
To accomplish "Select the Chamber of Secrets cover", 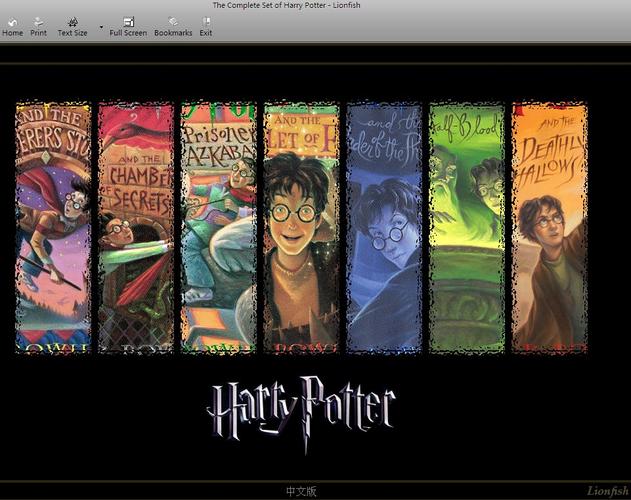I will tap(136, 228).
